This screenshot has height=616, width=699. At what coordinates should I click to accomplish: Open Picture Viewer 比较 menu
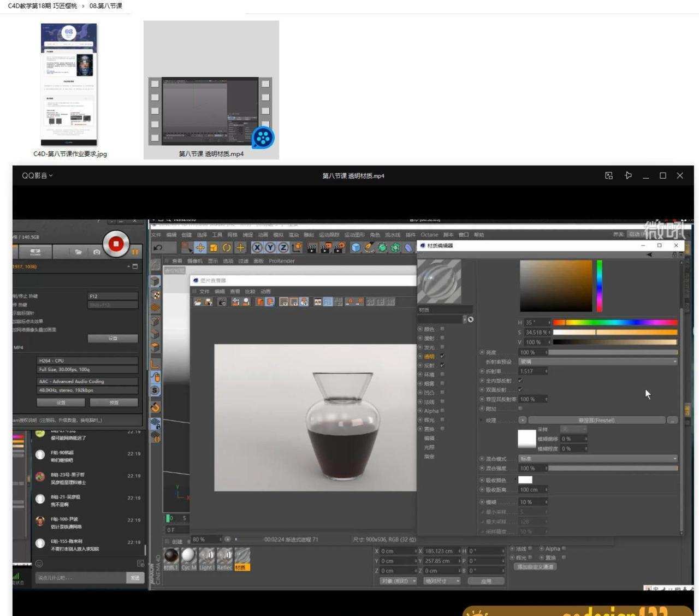(x=250, y=292)
